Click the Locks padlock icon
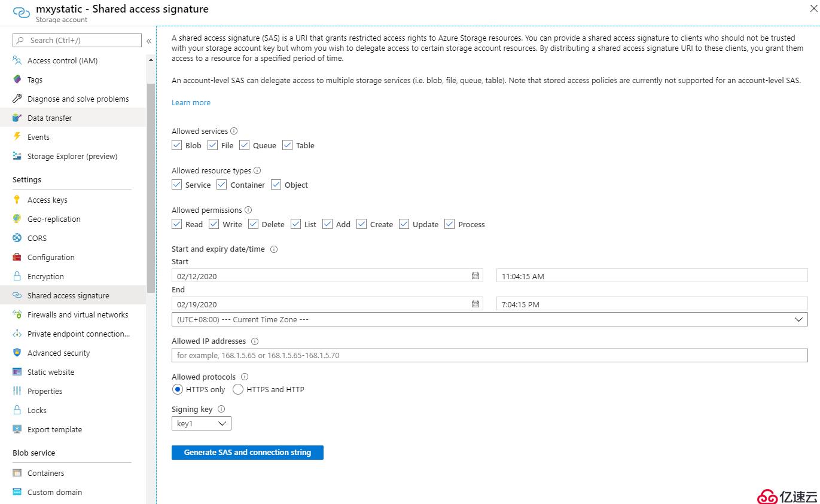Screen dimensions: 820x504 17,410
